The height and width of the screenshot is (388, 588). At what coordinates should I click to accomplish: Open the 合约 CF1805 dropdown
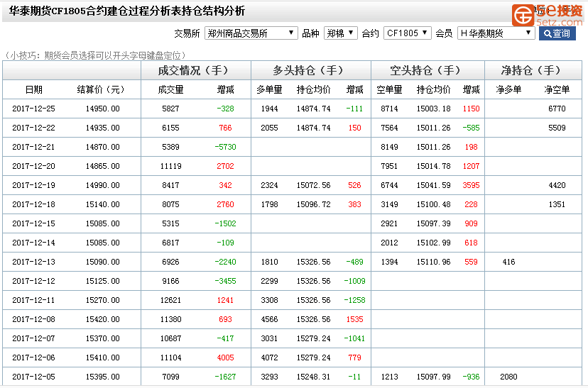coord(407,33)
